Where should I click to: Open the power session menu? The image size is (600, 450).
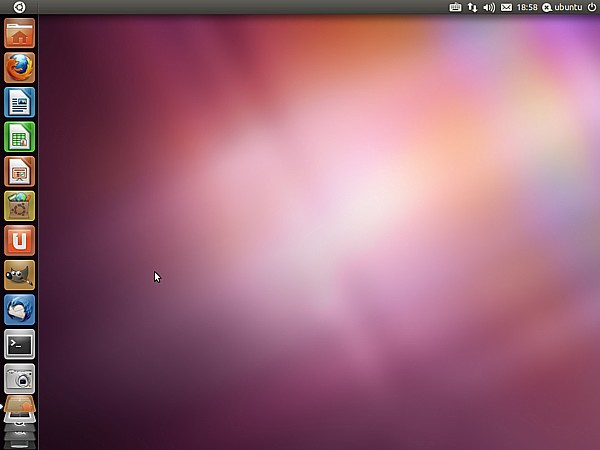(592, 7)
